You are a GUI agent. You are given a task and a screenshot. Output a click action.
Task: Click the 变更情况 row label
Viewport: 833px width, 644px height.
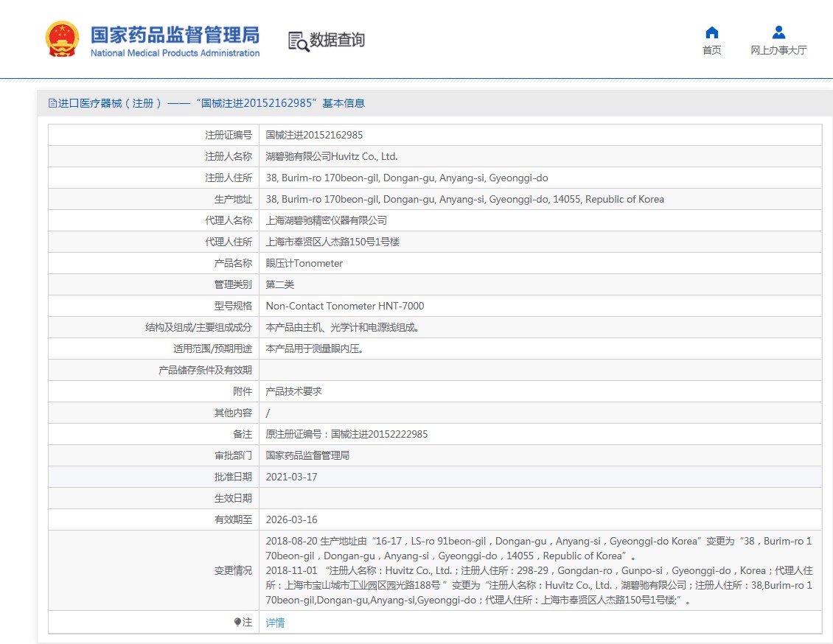pos(233,571)
